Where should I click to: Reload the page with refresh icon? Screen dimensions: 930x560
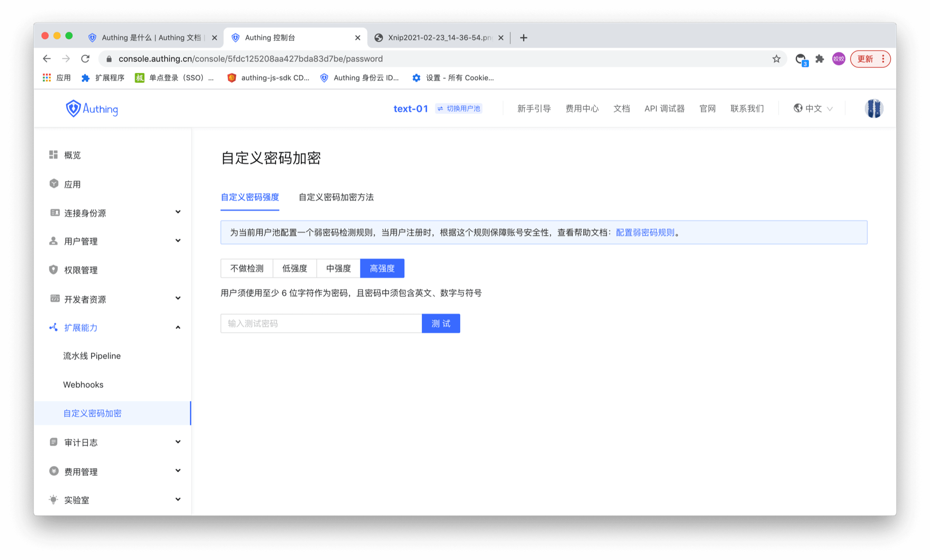tap(85, 59)
